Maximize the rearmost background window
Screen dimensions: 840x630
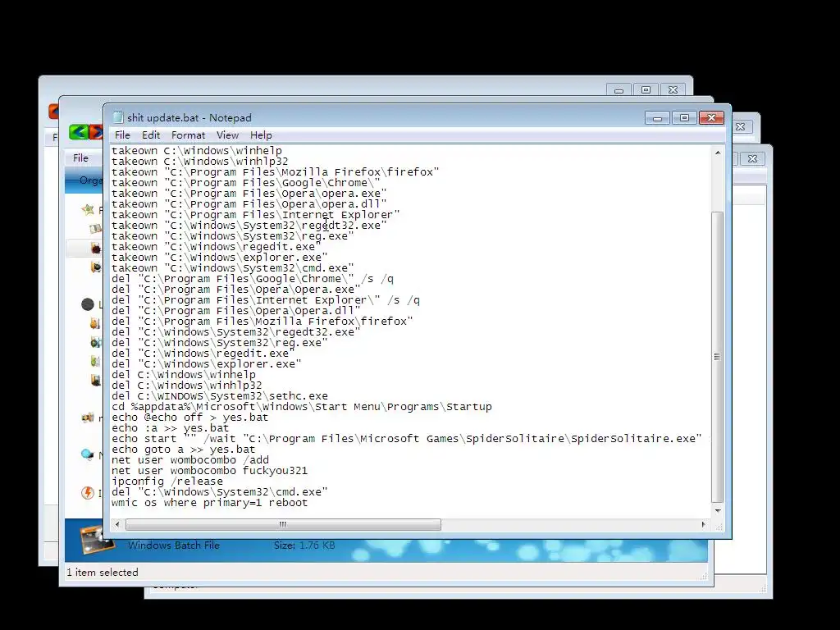646,90
